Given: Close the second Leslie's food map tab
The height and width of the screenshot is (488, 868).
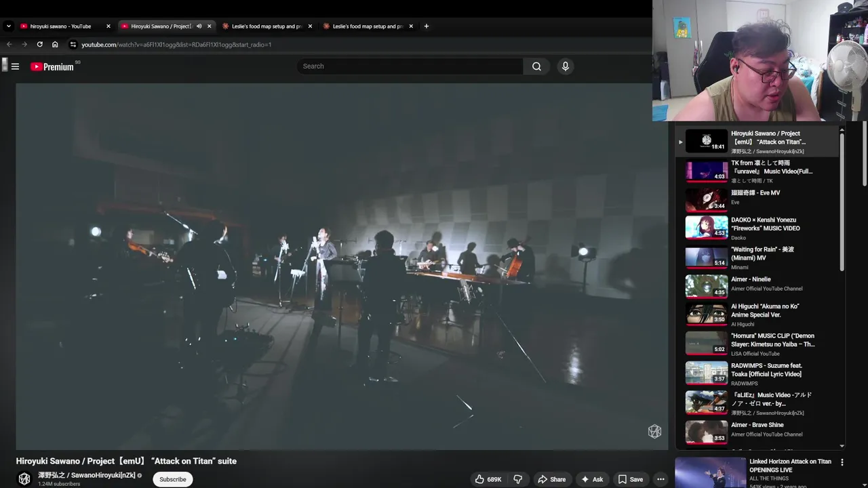Looking at the screenshot, I should coord(411,26).
